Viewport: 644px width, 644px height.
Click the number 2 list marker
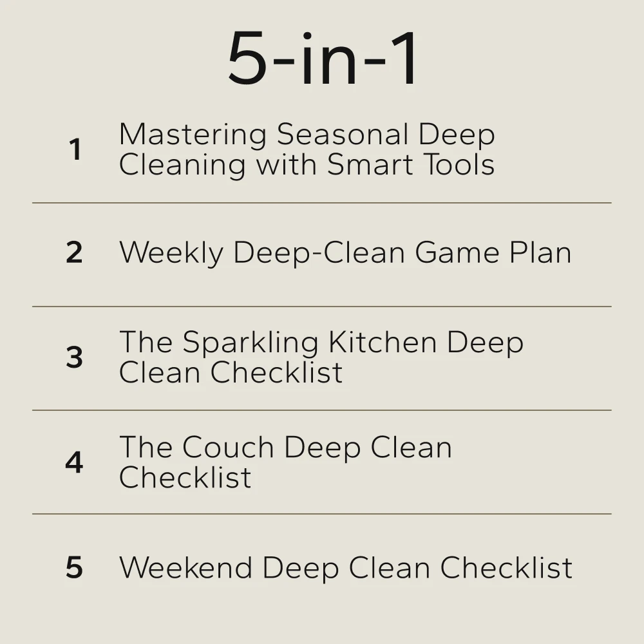click(x=74, y=253)
